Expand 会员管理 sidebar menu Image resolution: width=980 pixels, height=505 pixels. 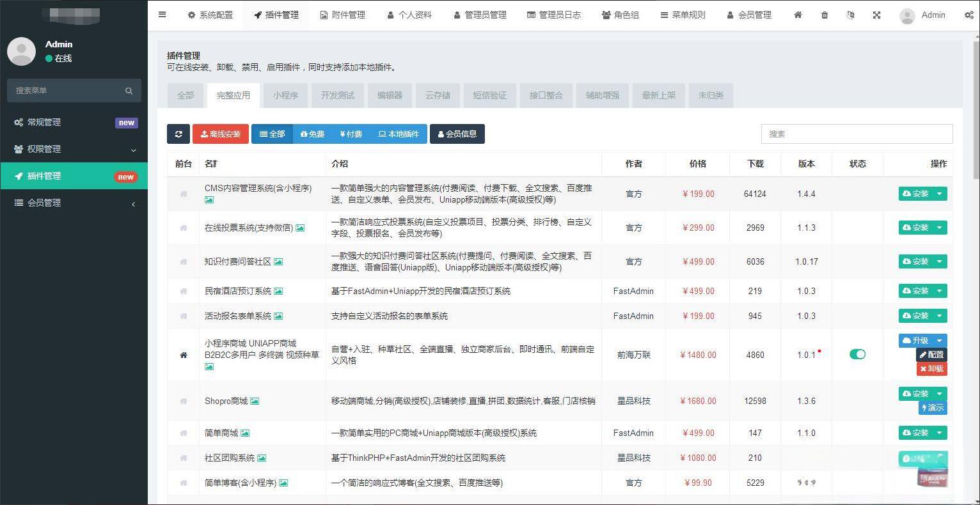[x=74, y=203]
